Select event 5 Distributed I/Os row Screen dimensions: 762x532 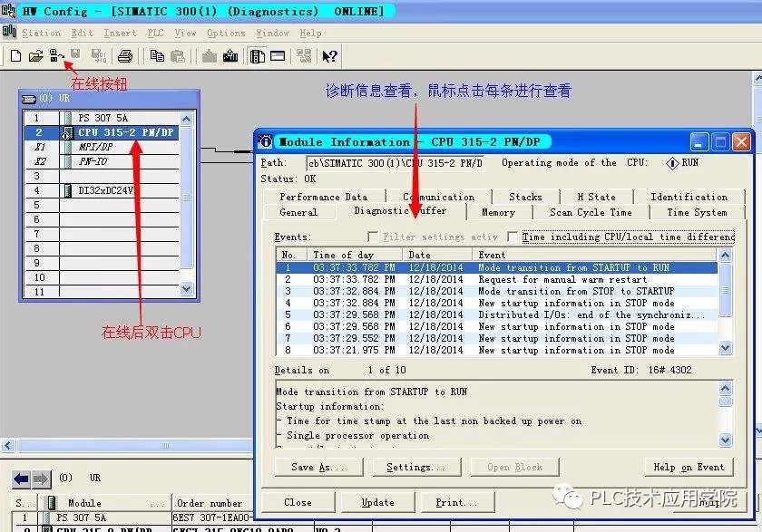pyautogui.click(x=499, y=314)
